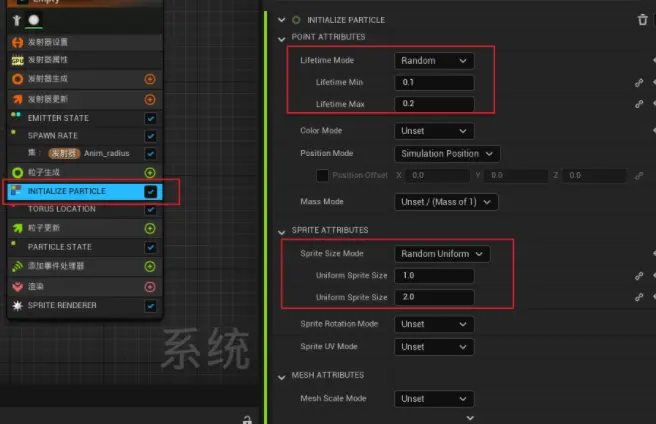Click link icon beside the 1.0 sprite size field
The image size is (656, 424).
(638, 276)
